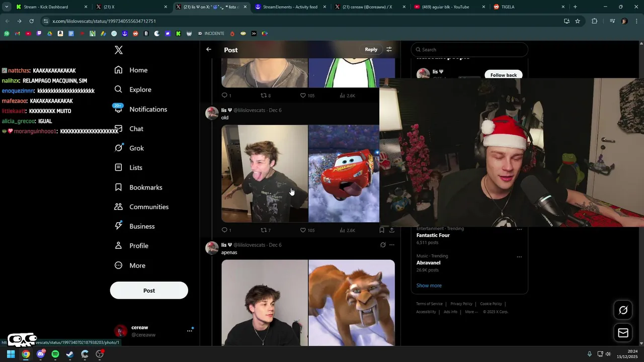Open the INCIDENTE bookmark
Viewport: 644px width, 362px height.
211,34
